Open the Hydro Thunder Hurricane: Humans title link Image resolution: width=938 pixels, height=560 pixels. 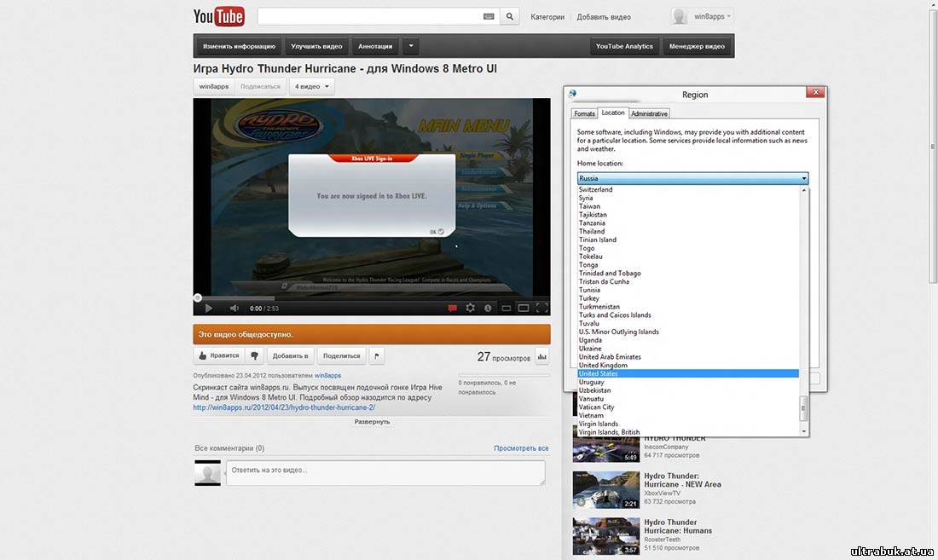(678, 527)
